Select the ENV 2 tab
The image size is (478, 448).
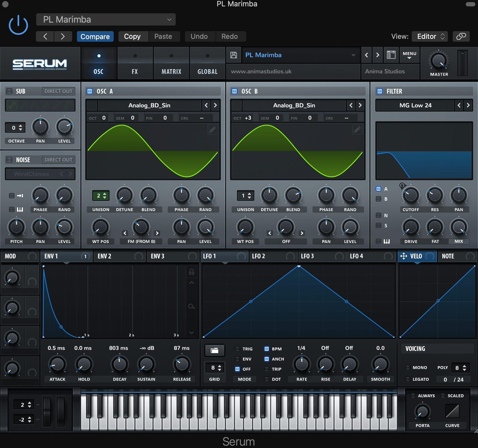point(120,256)
